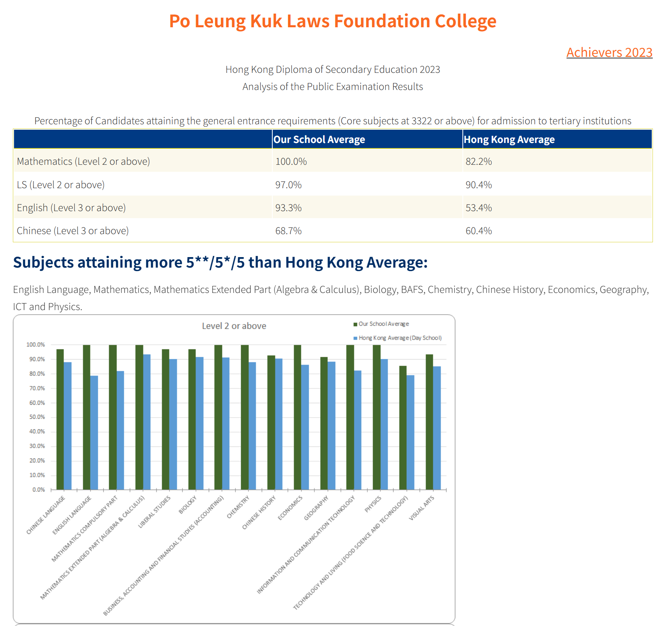The width and height of the screenshot is (672, 626).
Task: Select the Mathematics (Level 2 or above) row label
Action: 83,161
